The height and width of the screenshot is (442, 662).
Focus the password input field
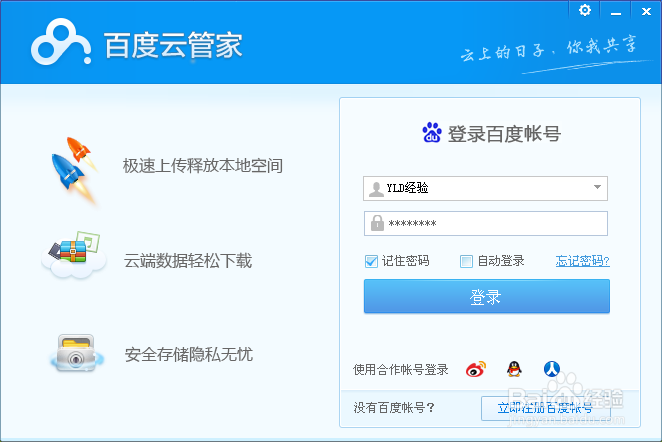tap(486, 223)
